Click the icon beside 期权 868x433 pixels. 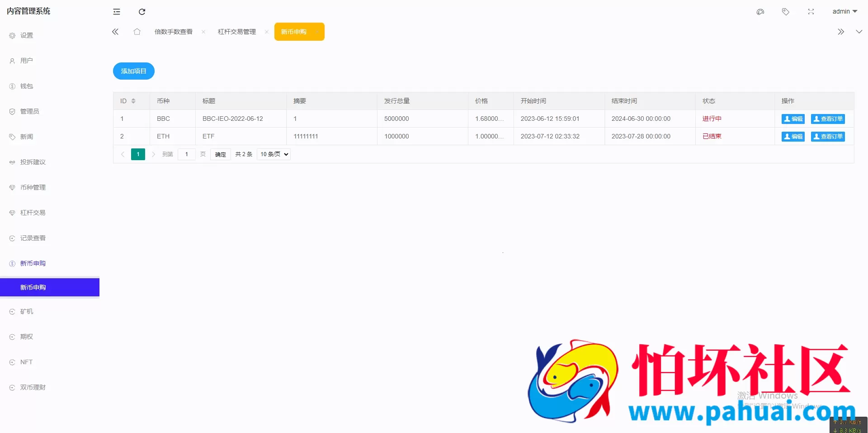click(x=12, y=337)
